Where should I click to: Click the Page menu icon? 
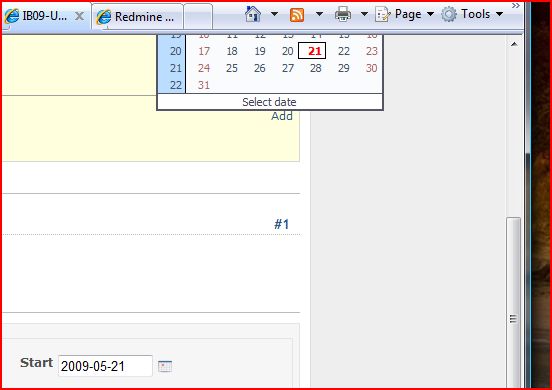click(383, 14)
